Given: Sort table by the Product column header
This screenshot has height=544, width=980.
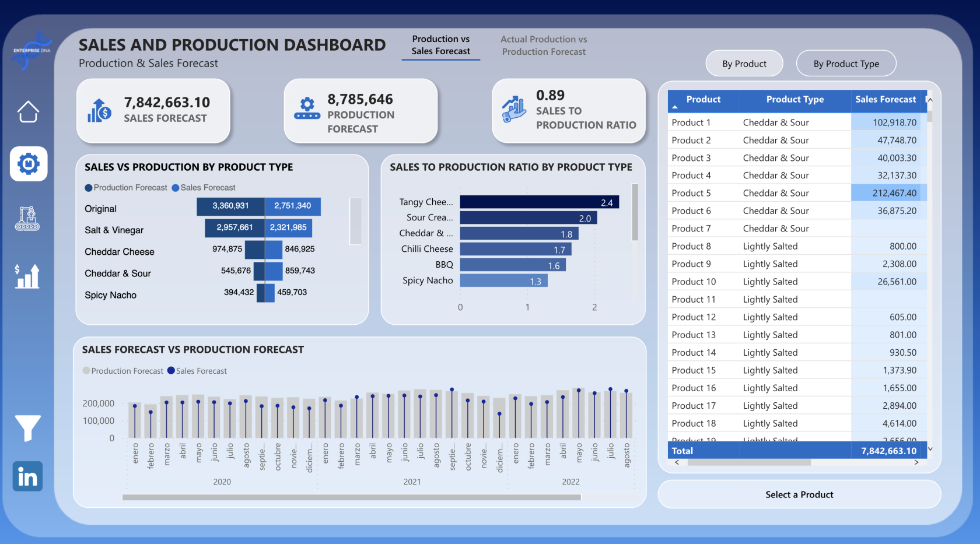Looking at the screenshot, I should click(703, 100).
